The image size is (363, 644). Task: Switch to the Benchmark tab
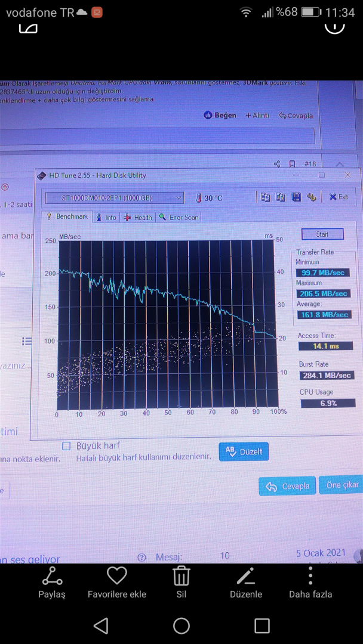pyautogui.click(x=67, y=216)
